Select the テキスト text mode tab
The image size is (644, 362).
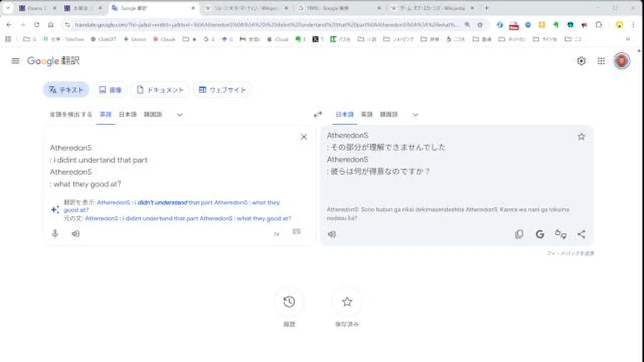pos(66,90)
